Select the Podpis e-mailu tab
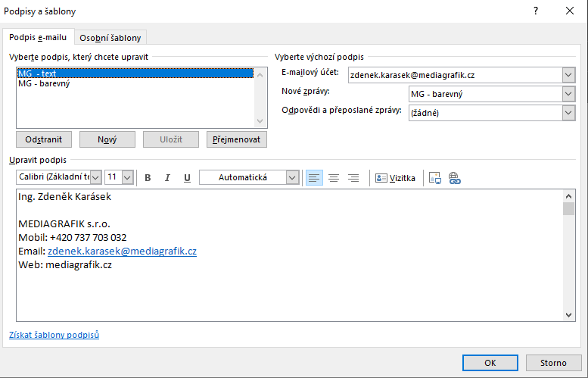The height and width of the screenshot is (378, 588). click(x=38, y=37)
